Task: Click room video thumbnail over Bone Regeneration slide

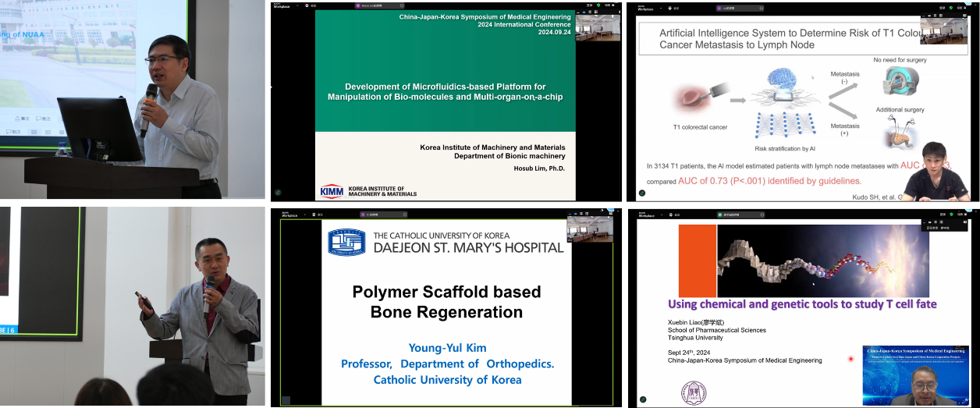Action: (x=589, y=229)
